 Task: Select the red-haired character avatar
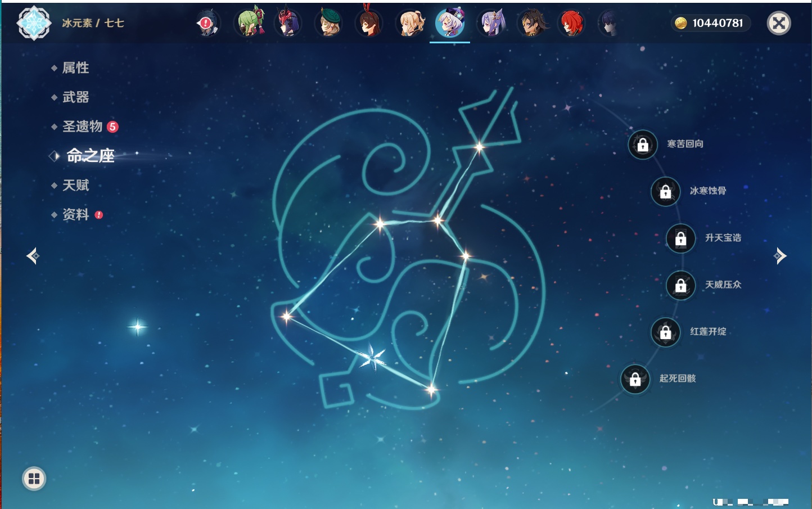[572, 23]
